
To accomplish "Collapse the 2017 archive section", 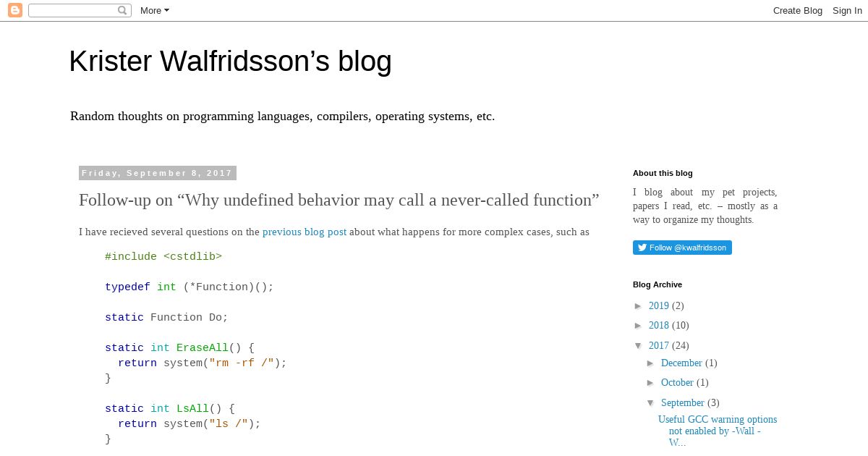I will 639,346.
